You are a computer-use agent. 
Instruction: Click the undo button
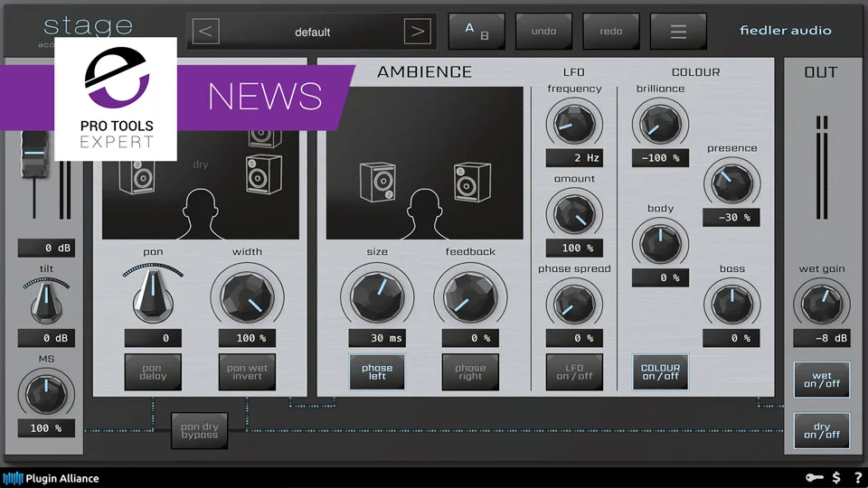point(543,31)
